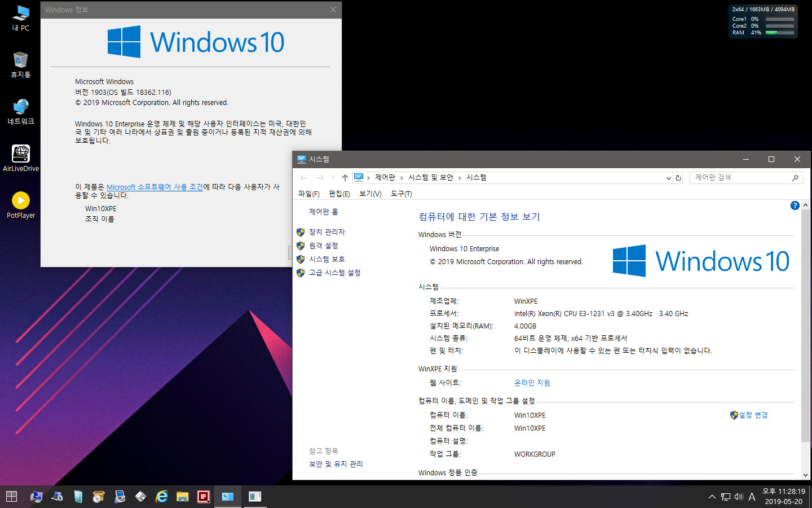Open the 보기(V) menu
The image size is (812, 508).
[370, 194]
